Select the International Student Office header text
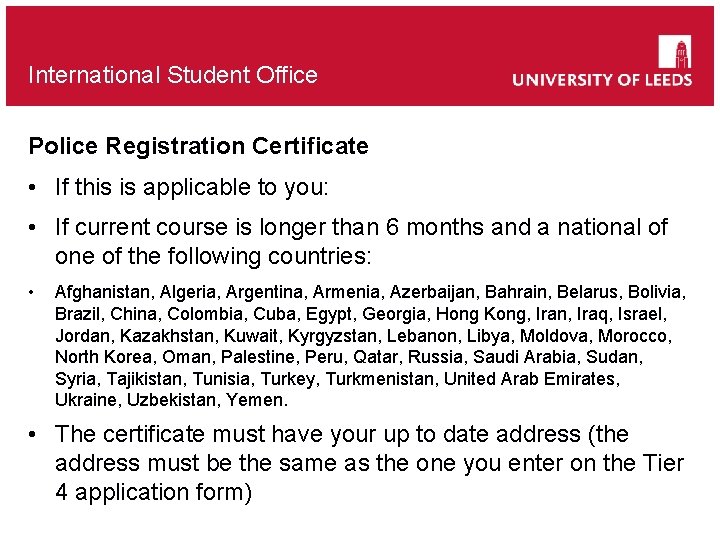 tap(173, 75)
